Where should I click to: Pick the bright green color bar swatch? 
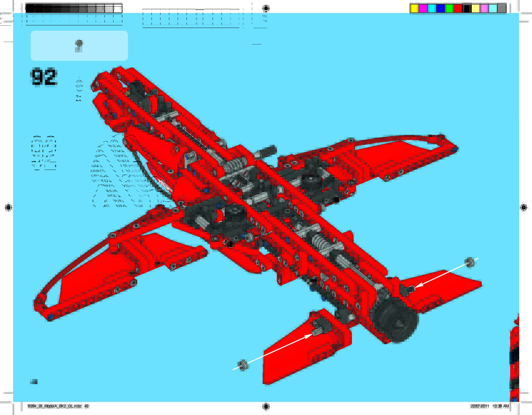tap(449, 8)
